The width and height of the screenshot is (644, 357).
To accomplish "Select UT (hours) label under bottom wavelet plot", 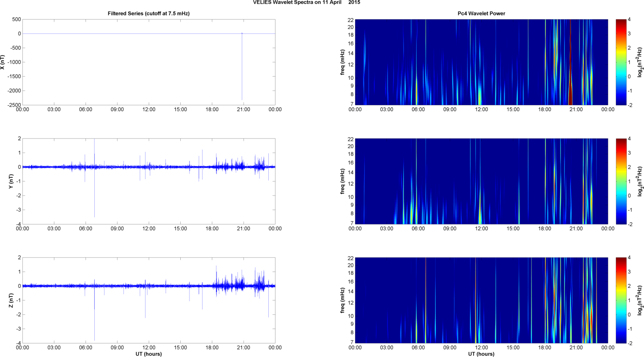I will (481, 354).
